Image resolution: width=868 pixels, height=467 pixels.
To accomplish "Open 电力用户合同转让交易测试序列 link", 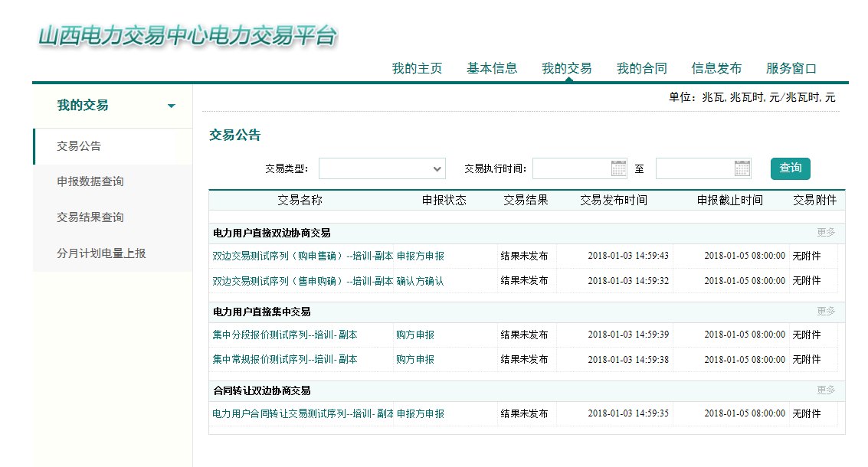I will pyautogui.click(x=302, y=414).
